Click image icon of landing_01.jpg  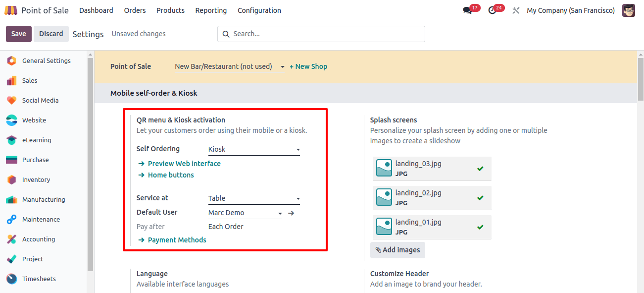pos(384,227)
